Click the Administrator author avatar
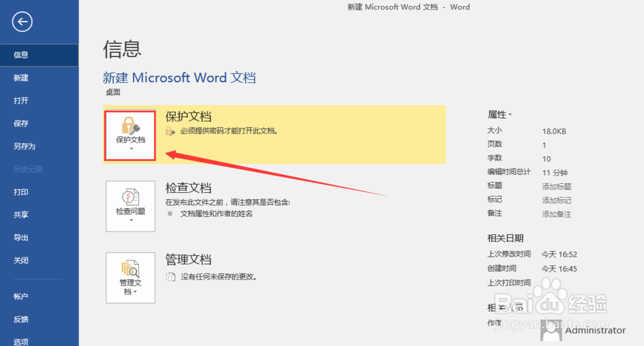The width and height of the screenshot is (644, 346). click(x=551, y=331)
